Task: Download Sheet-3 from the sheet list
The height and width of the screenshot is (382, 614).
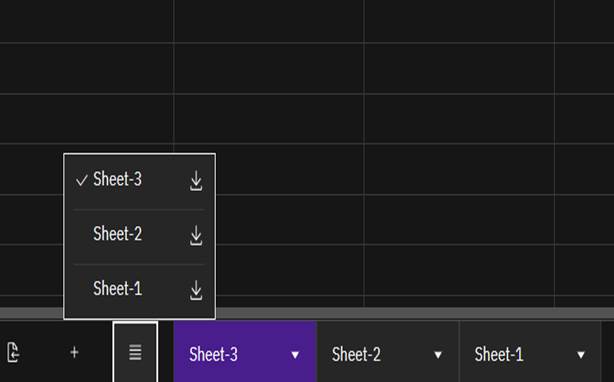Action: click(196, 181)
